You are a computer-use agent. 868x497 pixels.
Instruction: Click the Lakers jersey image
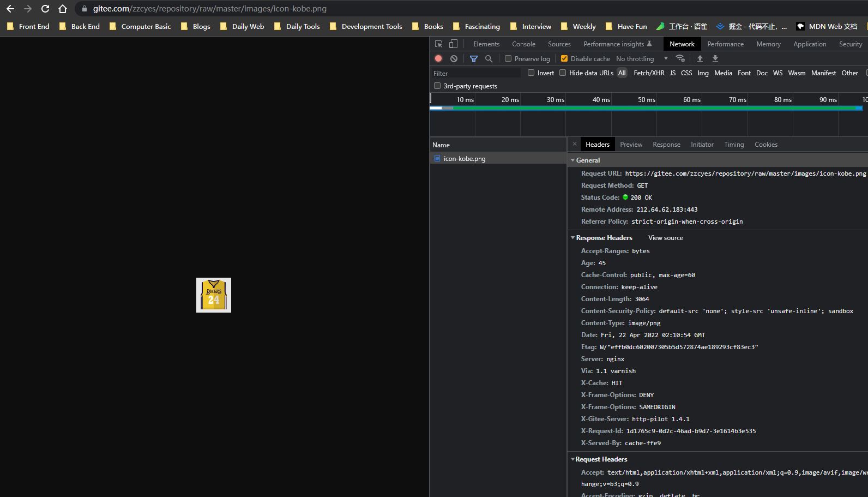click(x=214, y=295)
